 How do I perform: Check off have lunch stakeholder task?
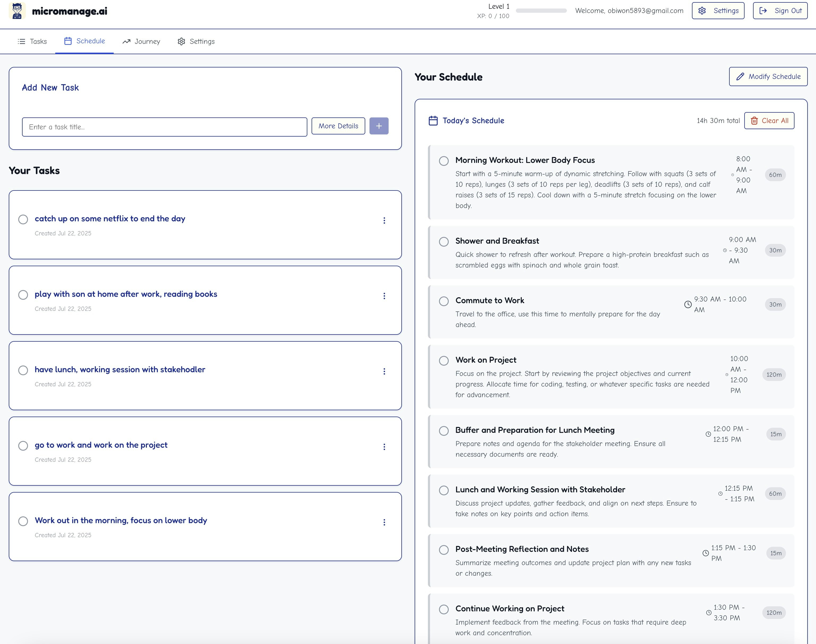pos(23,370)
